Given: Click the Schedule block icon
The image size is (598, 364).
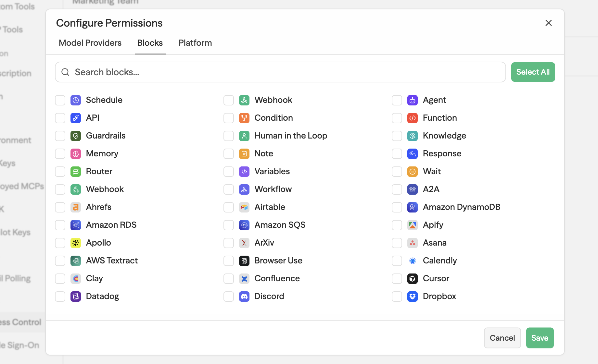Looking at the screenshot, I should [x=76, y=100].
